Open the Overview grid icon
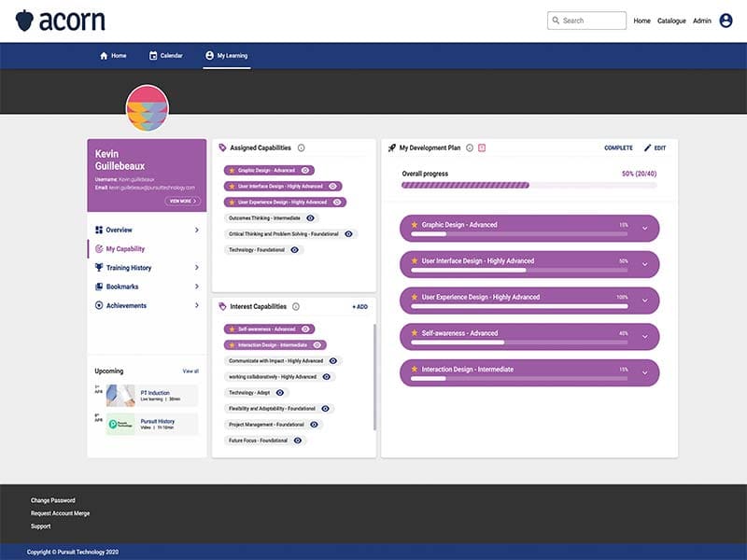The image size is (747, 560). pyautogui.click(x=99, y=230)
